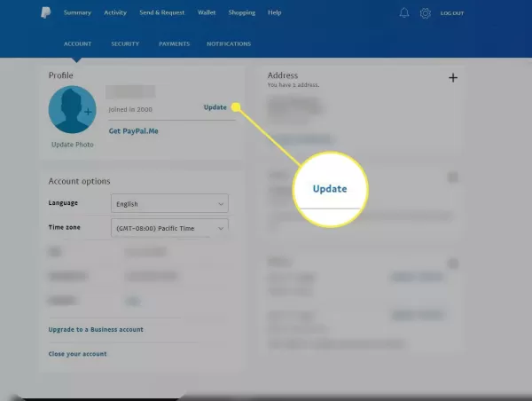Click the 'You have 1 address.' text
This screenshot has width=532, height=401.
pos(293,85)
